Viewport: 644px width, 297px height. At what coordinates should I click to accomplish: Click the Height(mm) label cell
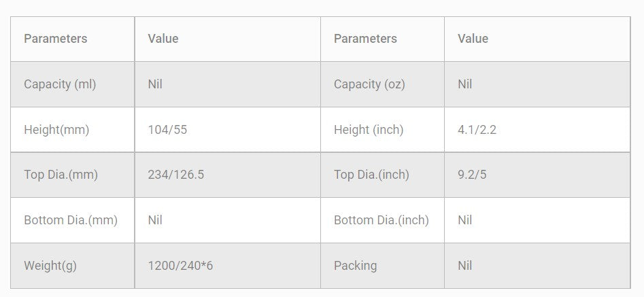(x=56, y=130)
